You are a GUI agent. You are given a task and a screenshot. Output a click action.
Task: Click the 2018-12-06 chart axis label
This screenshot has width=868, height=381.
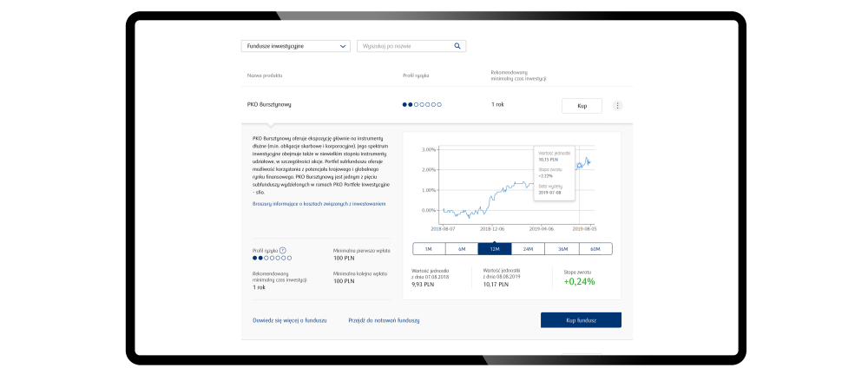pos(493,227)
